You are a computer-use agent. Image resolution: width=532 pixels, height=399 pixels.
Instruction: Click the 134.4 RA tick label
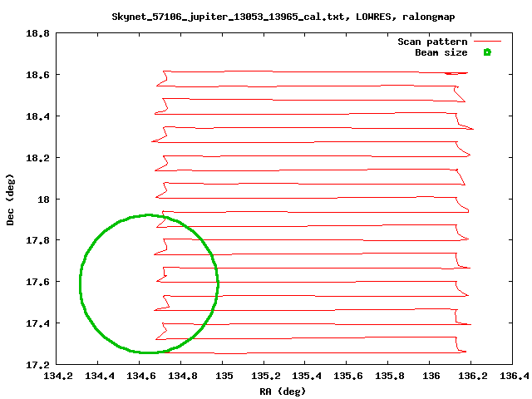click(100, 376)
